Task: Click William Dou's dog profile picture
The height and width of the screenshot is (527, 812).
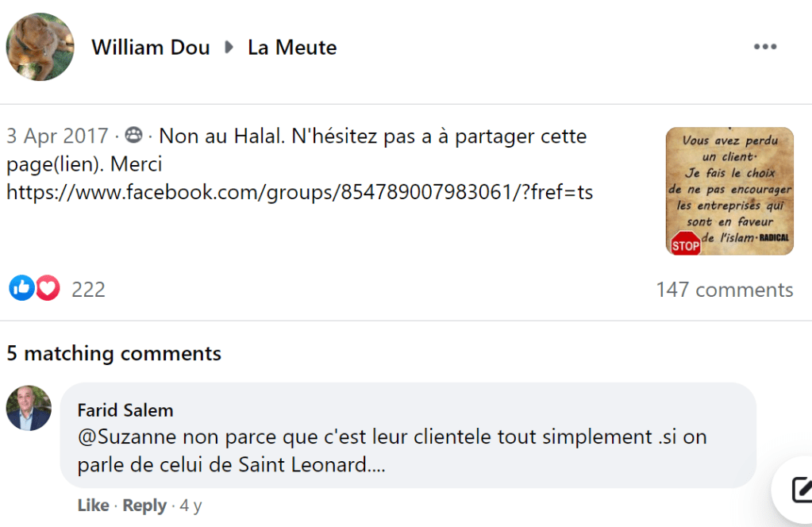Action: [40, 47]
